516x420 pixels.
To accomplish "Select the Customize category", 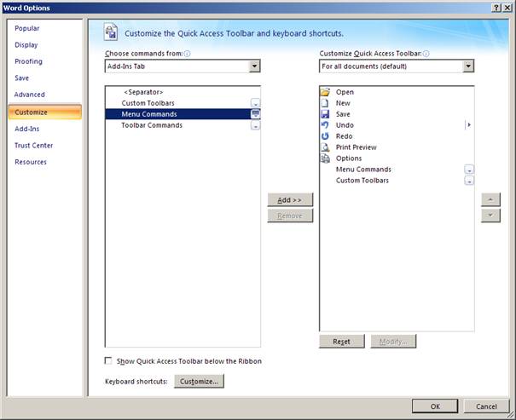I will pos(45,112).
